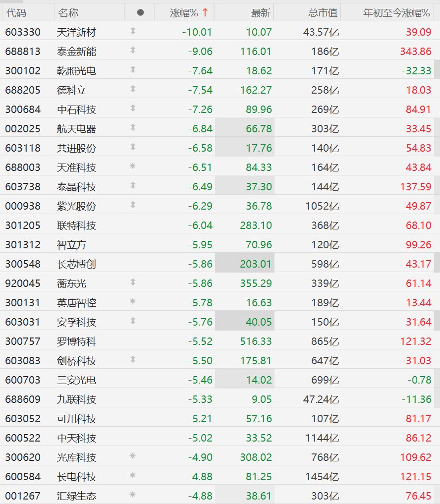Click market cap 1052亿 of 紫光股份
Screen dimensions: 440x504
tap(322, 206)
